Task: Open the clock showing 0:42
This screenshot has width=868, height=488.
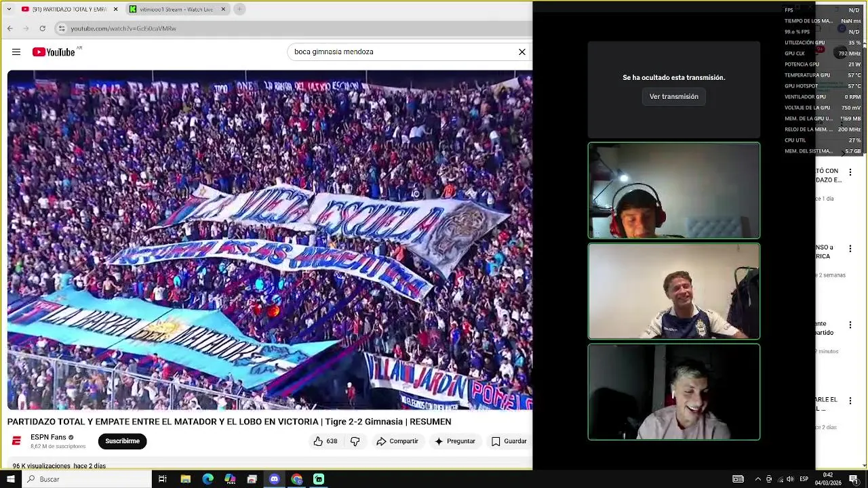Action: tap(828, 479)
